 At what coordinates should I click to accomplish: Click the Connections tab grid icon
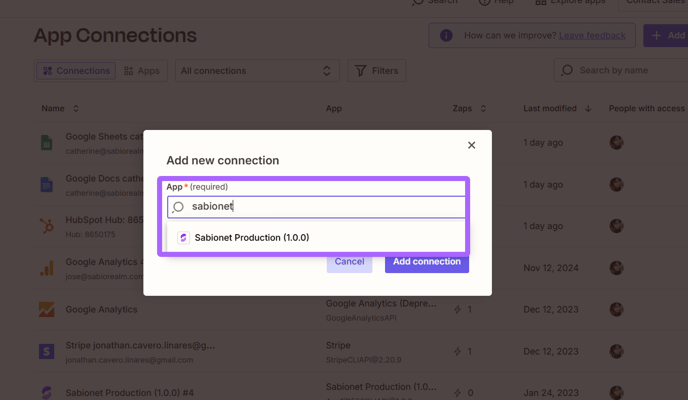[47, 71]
